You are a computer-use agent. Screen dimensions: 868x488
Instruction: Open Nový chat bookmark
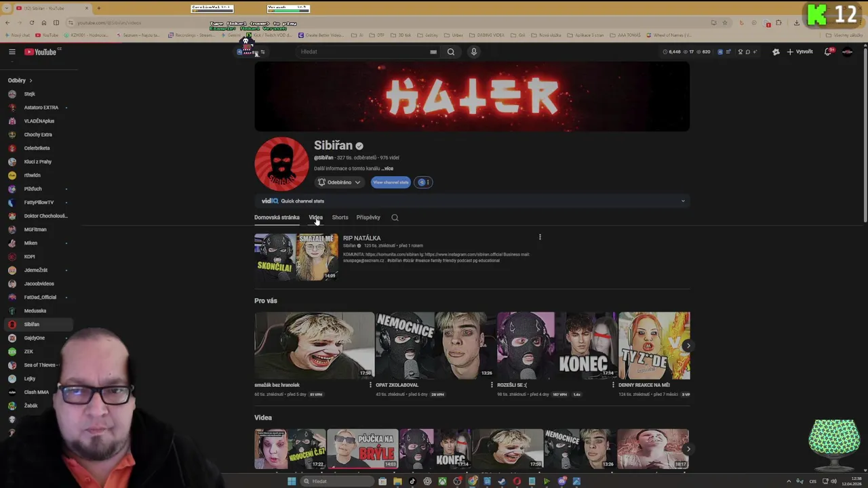pyautogui.click(x=18, y=35)
